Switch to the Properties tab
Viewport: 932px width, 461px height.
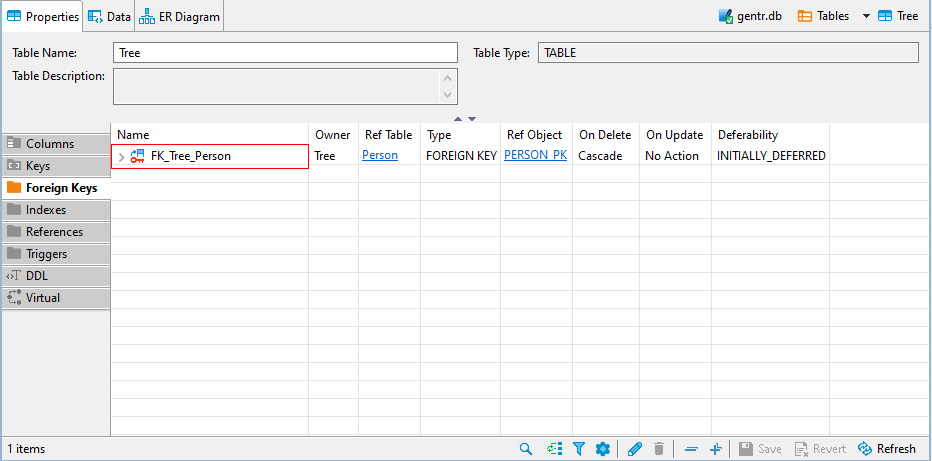pos(42,17)
